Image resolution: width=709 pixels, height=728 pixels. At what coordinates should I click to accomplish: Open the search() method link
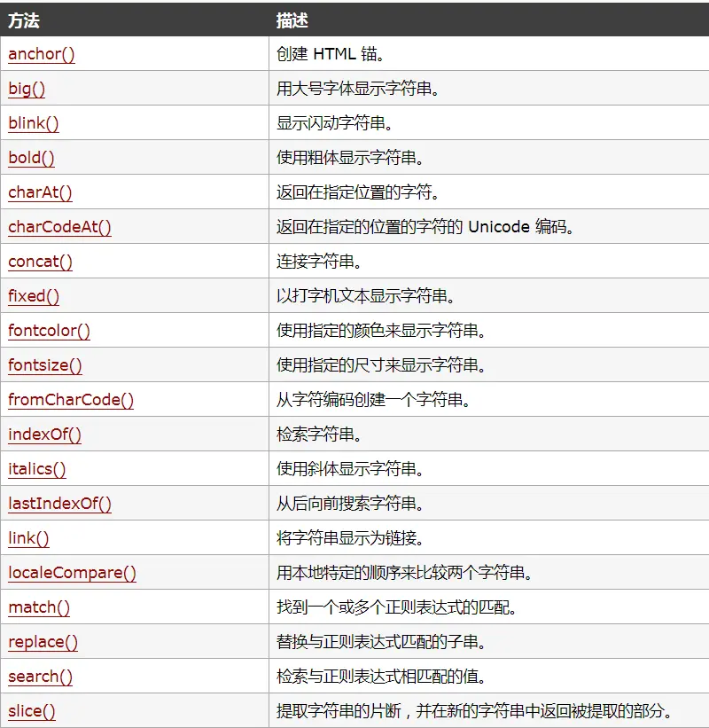[x=40, y=677]
